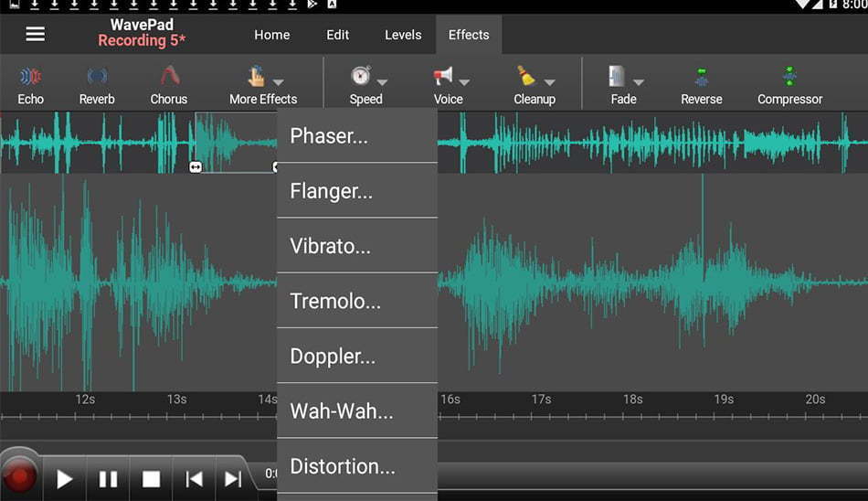This screenshot has height=501, width=868.
Task: Expand the Voice dropdown arrow
Action: tap(464, 82)
